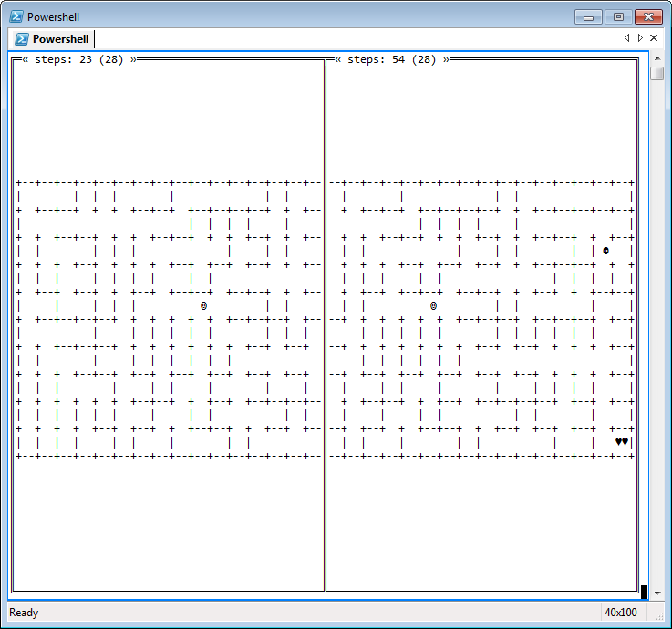The image size is (672, 629).
Task: Click the icon on the Powershell tab
Action: coord(22,38)
